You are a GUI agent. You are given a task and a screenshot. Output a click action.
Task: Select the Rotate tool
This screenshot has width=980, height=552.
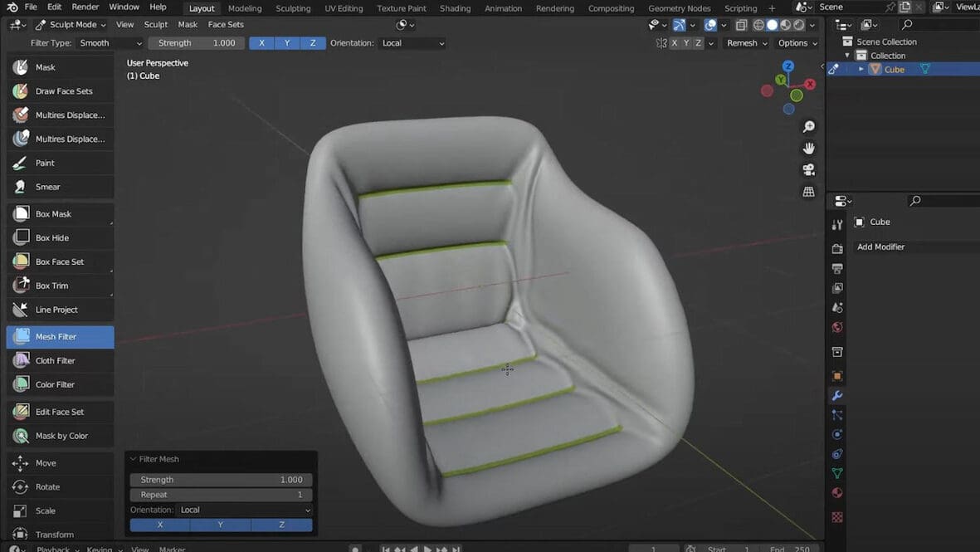tap(60, 487)
